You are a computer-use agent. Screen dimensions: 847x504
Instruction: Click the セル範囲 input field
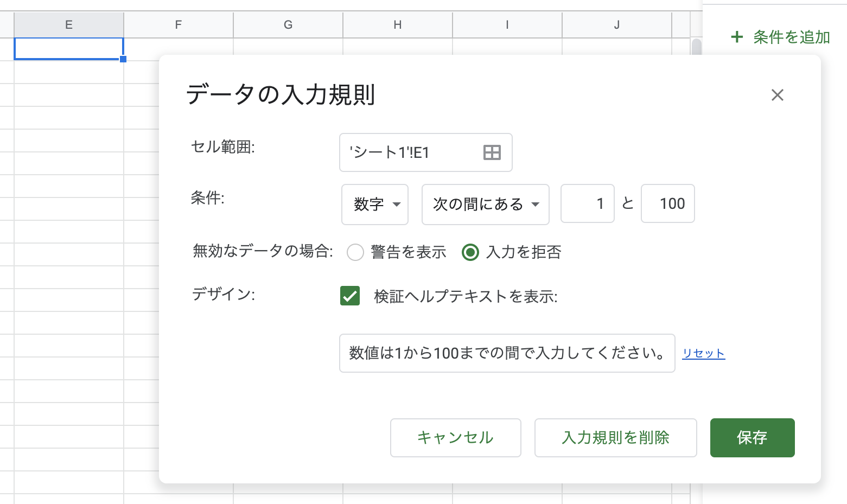click(x=412, y=152)
